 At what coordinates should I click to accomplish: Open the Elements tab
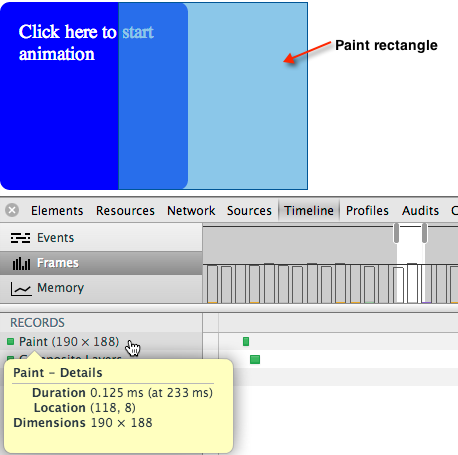point(57,211)
